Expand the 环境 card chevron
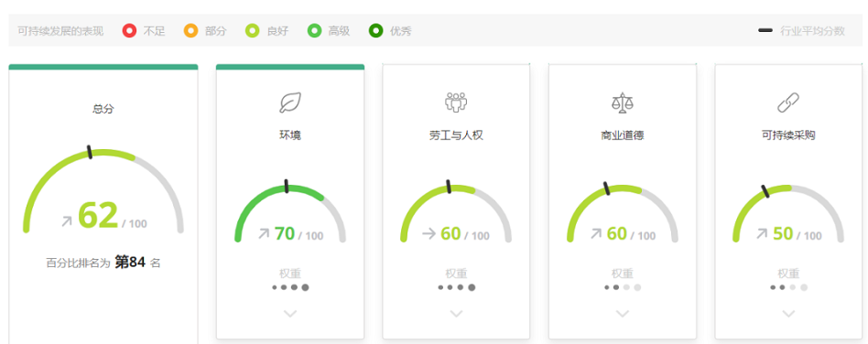Viewport: 868px width, 344px height. [290, 314]
